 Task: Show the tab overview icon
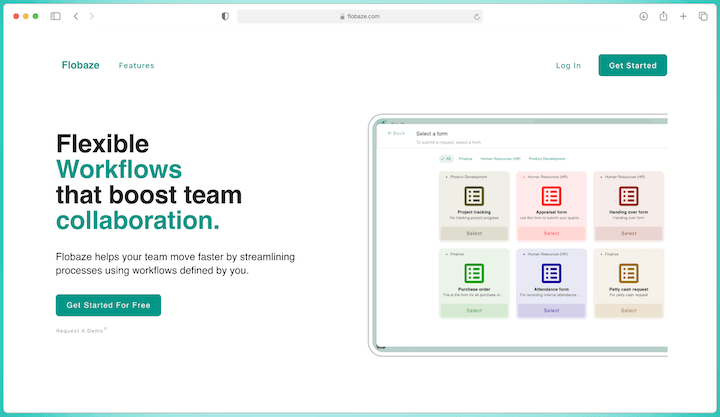click(702, 16)
